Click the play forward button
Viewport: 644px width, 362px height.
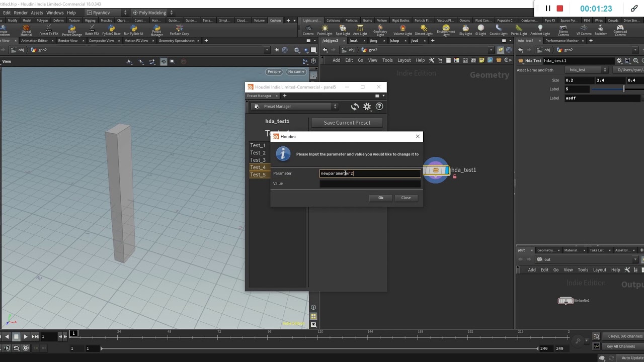point(26,336)
